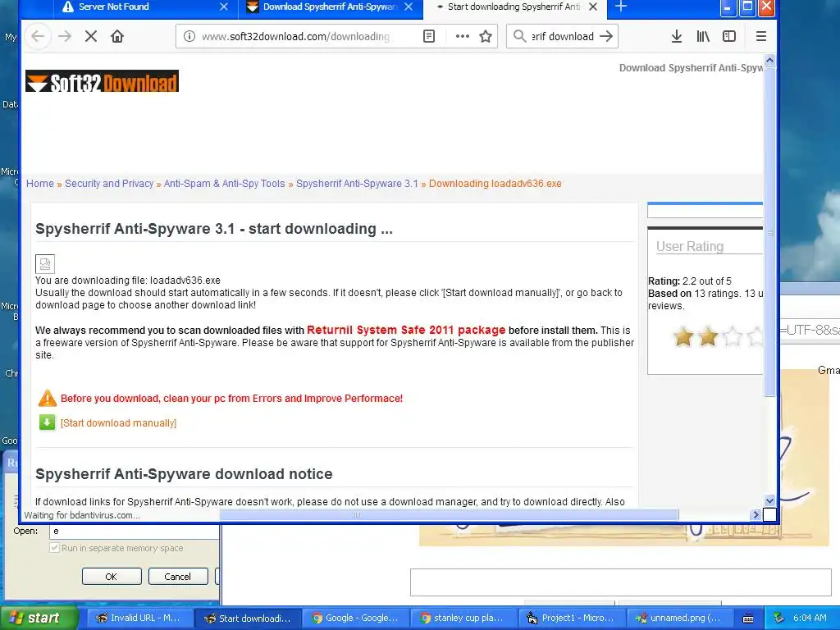Click the Soft32 Download logo
The width and height of the screenshot is (840, 630).
click(x=102, y=81)
